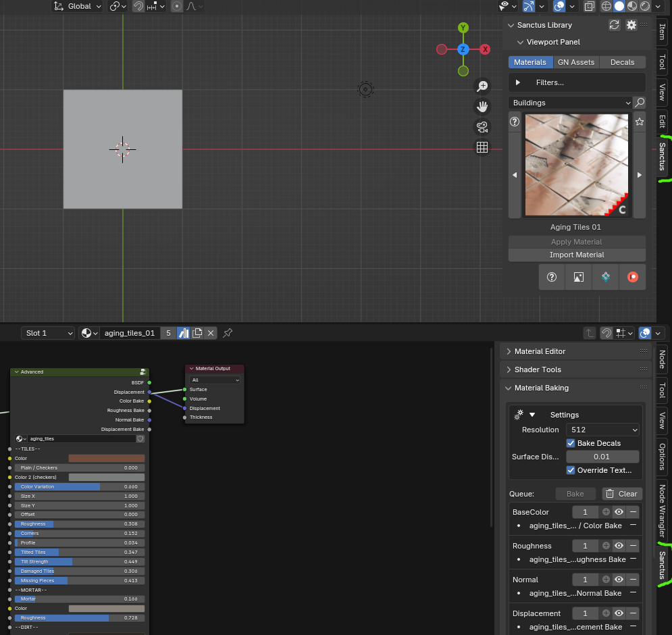Click the pan hand viewport icon

[482, 107]
